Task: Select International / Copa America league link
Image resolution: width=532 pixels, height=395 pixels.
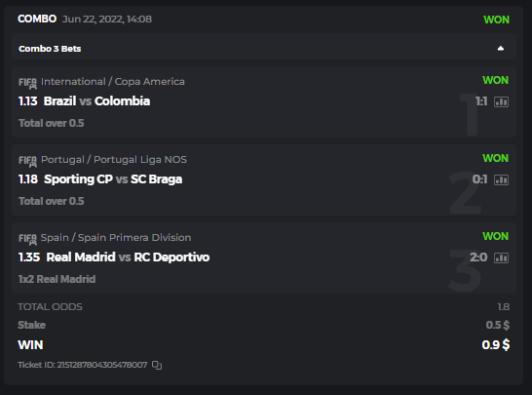Action: click(x=113, y=82)
